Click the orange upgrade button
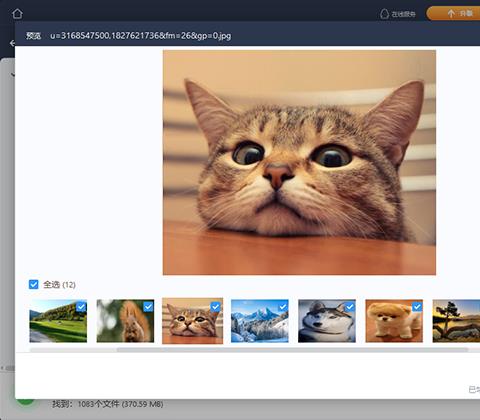 pyautogui.click(x=453, y=13)
